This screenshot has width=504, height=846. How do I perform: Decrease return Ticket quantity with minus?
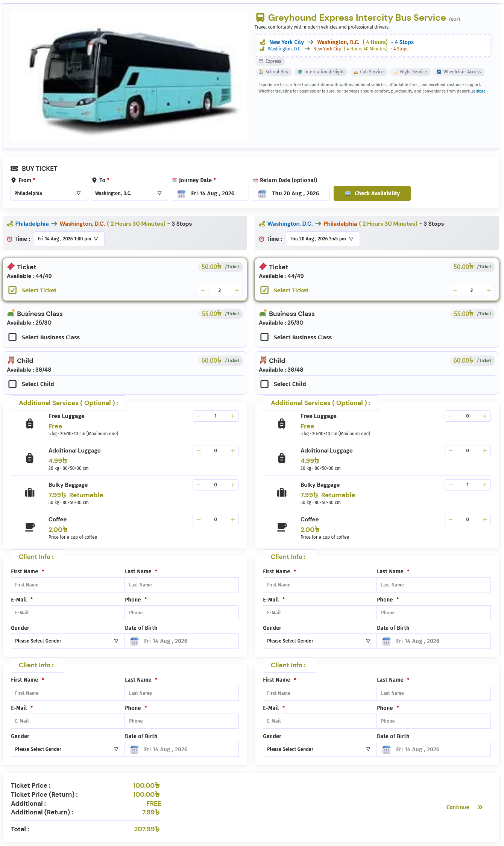click(454, 290)
